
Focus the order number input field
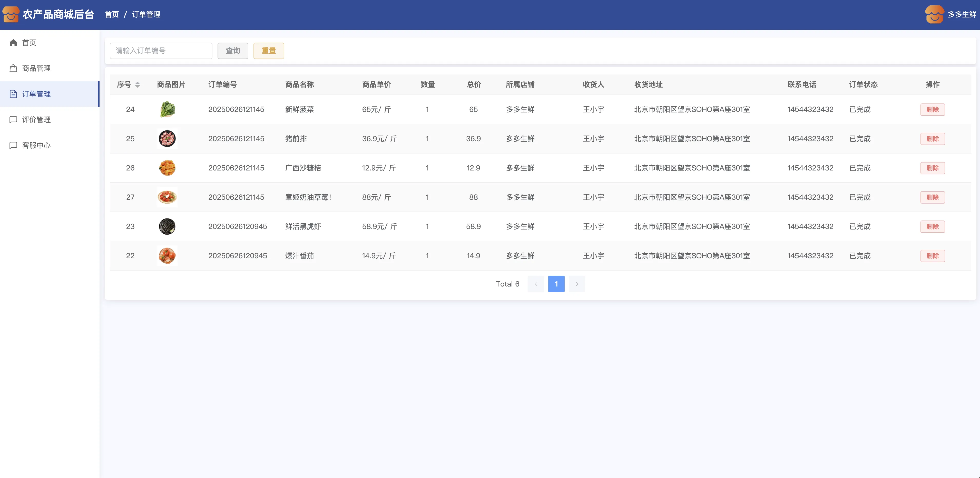point(161,51)
